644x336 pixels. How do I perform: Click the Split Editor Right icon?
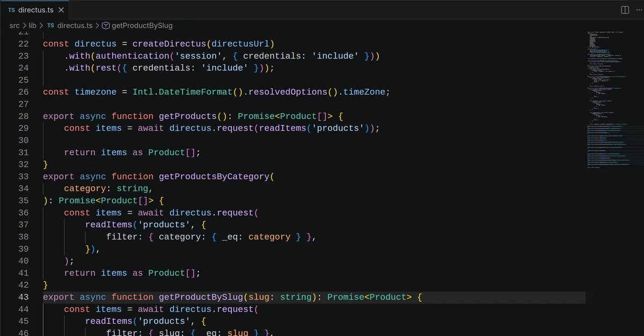pos(625,10)
